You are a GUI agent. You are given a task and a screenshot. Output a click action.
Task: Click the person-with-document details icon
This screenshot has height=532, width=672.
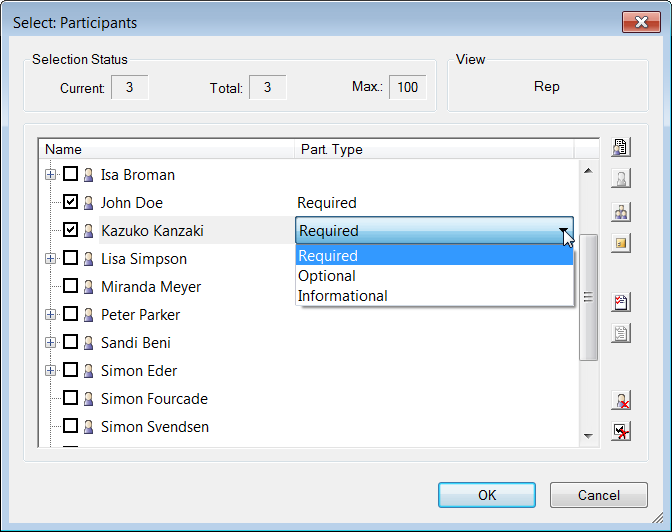621,147
